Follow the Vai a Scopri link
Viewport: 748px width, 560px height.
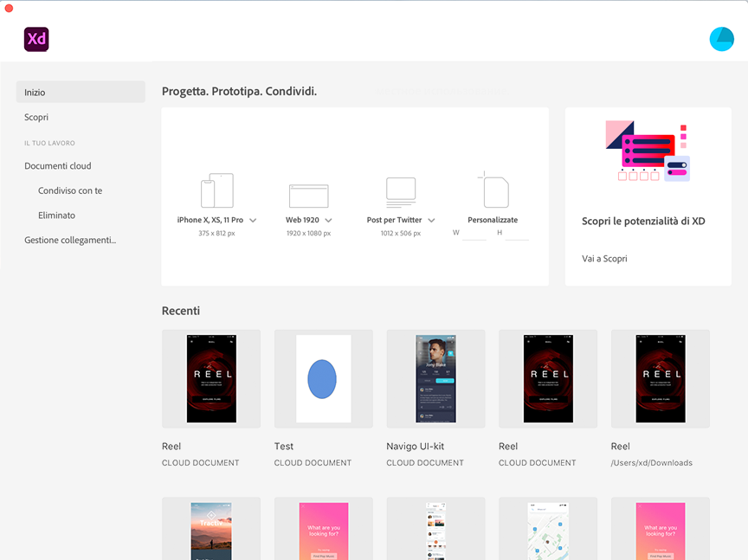coord(604,259)
